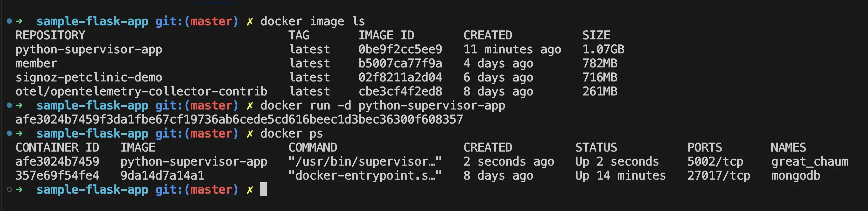Click blue dot beside docker ps command
Viewport: 868px width, 211px height.
[x=9, y=133]
